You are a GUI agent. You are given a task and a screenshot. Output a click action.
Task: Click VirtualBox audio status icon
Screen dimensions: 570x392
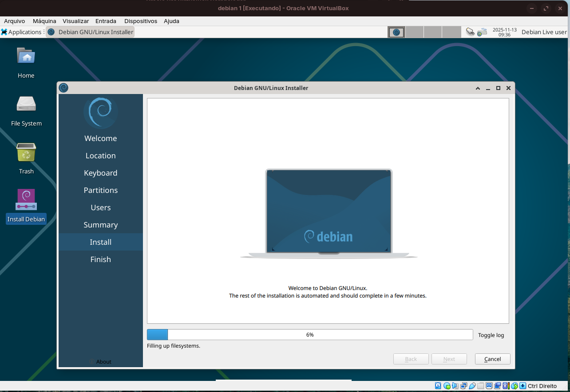click(x=456, y=386)
